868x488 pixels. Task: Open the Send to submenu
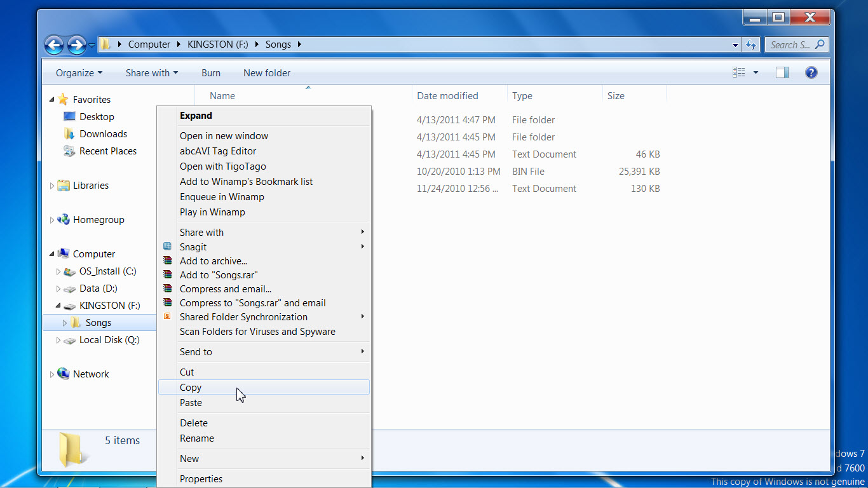196,351
